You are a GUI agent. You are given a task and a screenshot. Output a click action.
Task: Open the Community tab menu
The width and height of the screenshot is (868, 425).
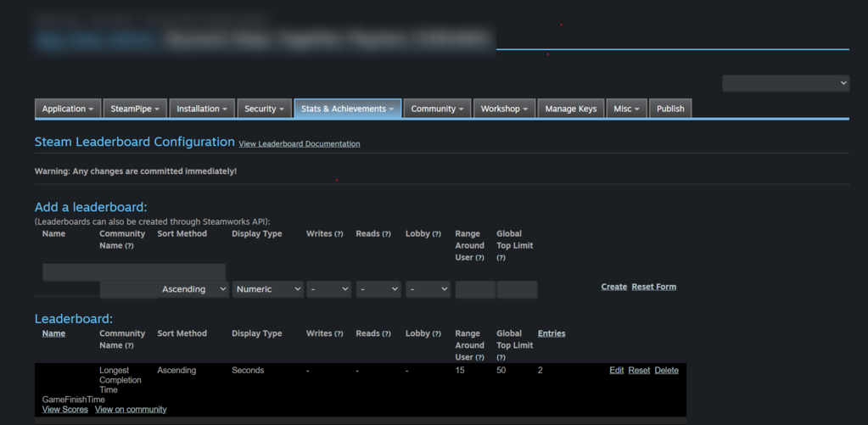437,109
